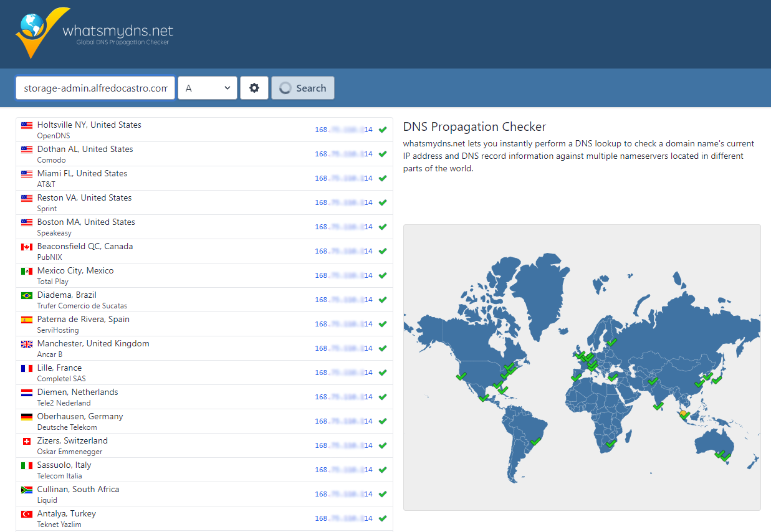Click the Turkey flag beside Antalya
The height and width of the screenshot is (532, 771).
(x=27, y=514)
